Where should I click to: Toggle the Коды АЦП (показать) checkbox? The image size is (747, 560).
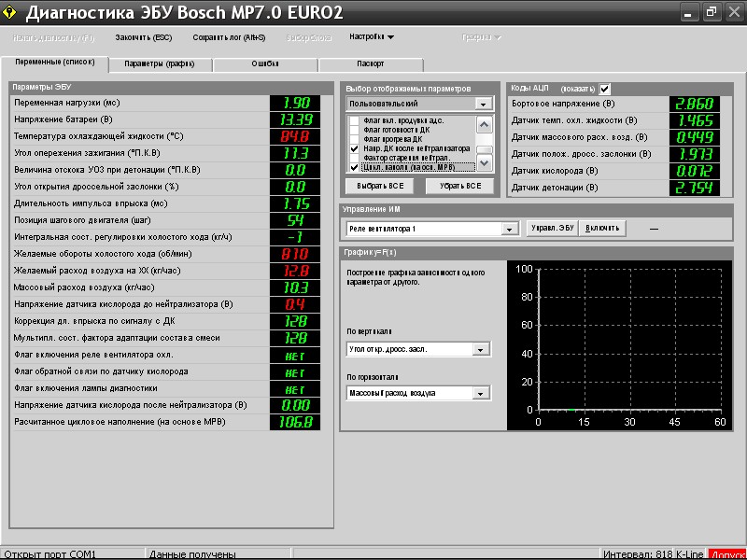[604, 89]
